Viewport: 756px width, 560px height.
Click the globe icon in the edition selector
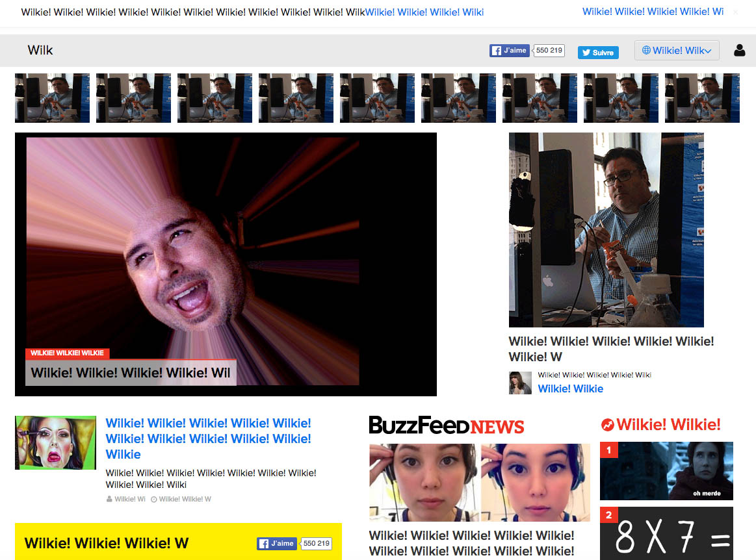[645, 50]
